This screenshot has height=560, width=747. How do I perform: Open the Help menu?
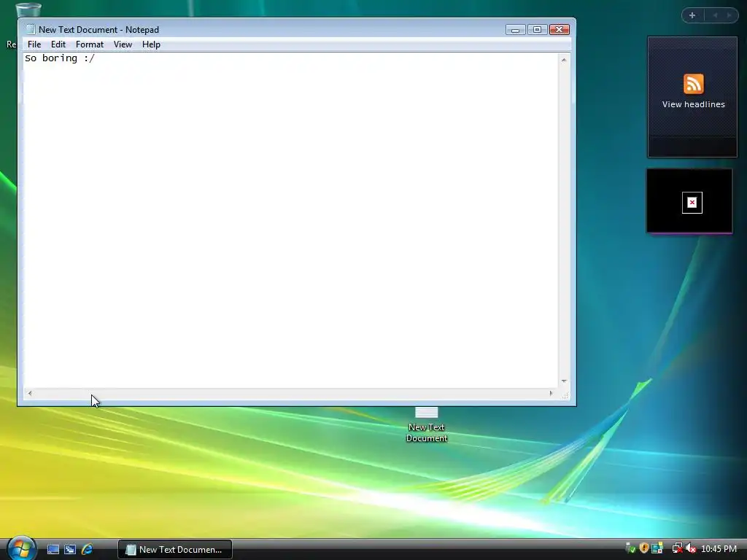click(151, 44)
